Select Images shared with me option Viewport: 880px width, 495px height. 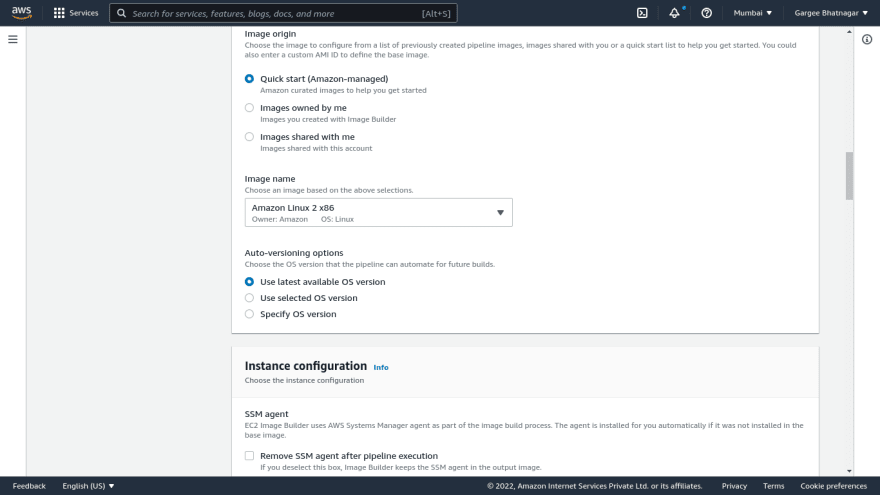point(249,137)
